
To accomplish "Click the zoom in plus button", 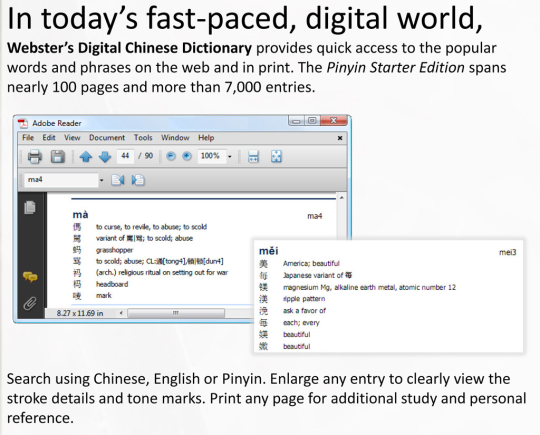I will [187, 156].
